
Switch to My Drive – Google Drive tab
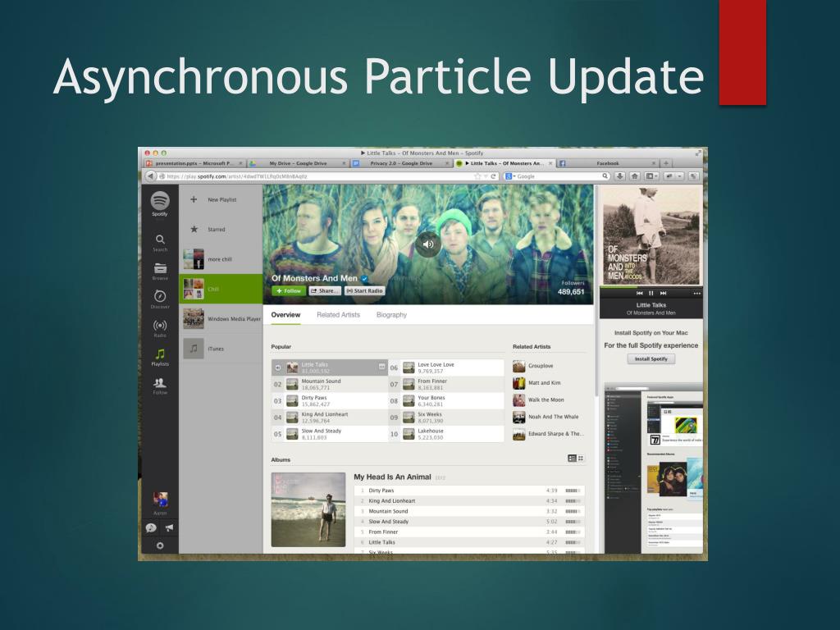298,163
